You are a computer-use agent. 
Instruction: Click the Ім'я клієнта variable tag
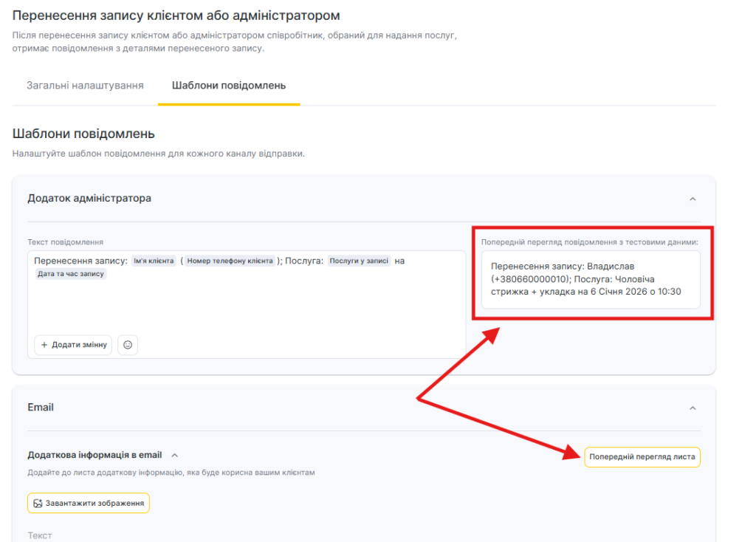pyautogui.click(x=154, y=261)
